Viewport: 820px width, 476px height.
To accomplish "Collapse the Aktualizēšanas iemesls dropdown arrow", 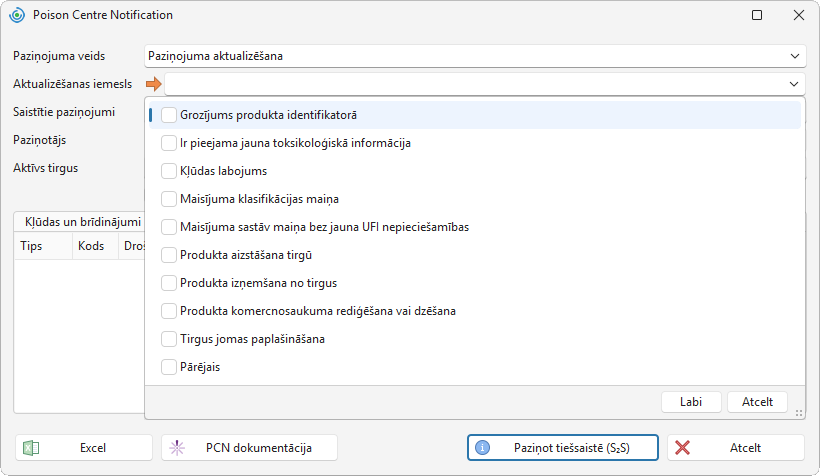I will pyautogui.click(x=794, y=84).
